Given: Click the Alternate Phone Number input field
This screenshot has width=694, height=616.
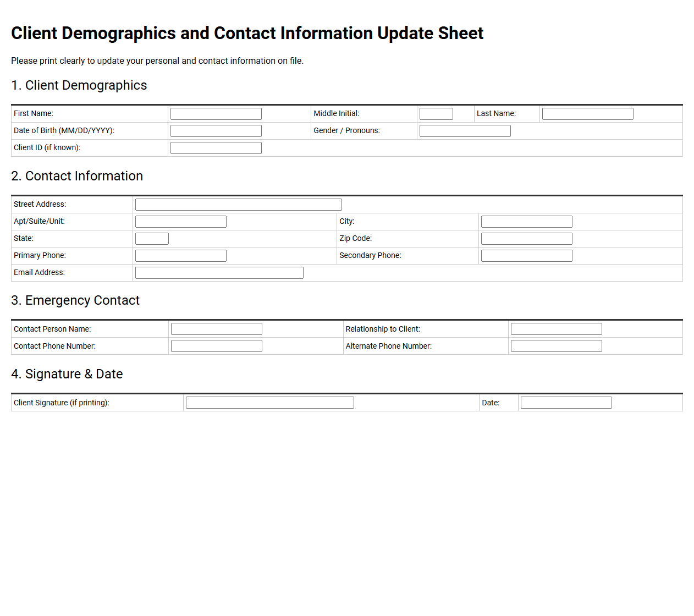Looking at the screenshot, I should 557,346.
